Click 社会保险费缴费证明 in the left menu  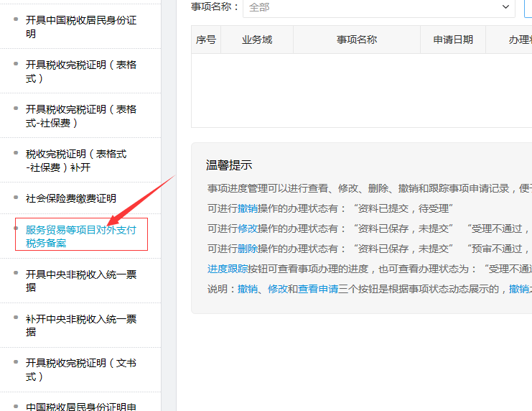(x=70, y=198)
